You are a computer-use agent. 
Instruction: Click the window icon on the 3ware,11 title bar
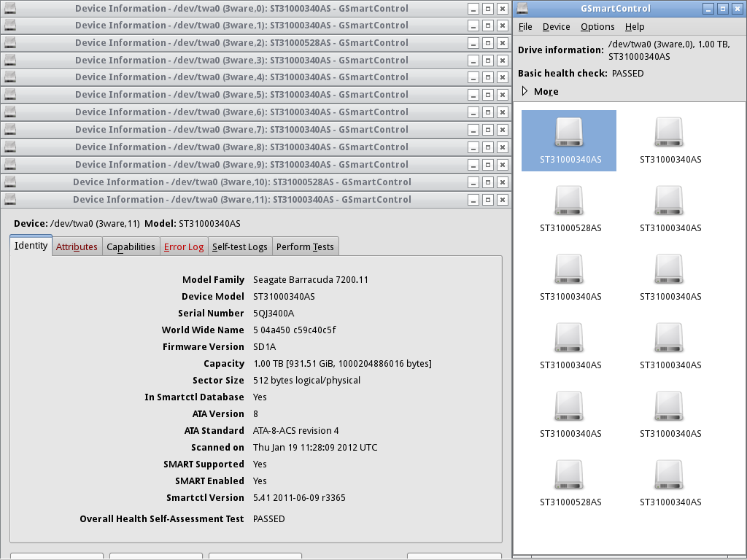[10, 199]
